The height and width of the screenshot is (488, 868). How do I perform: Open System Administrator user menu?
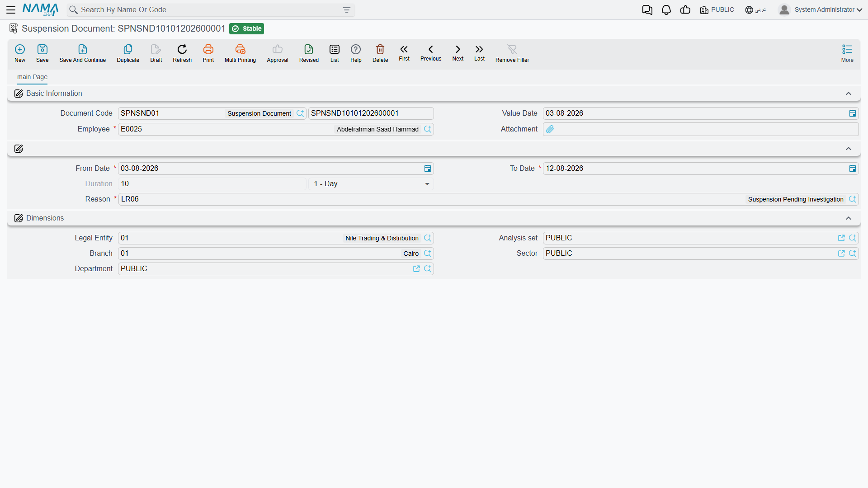pyautogui.click(x=821, y=10)
